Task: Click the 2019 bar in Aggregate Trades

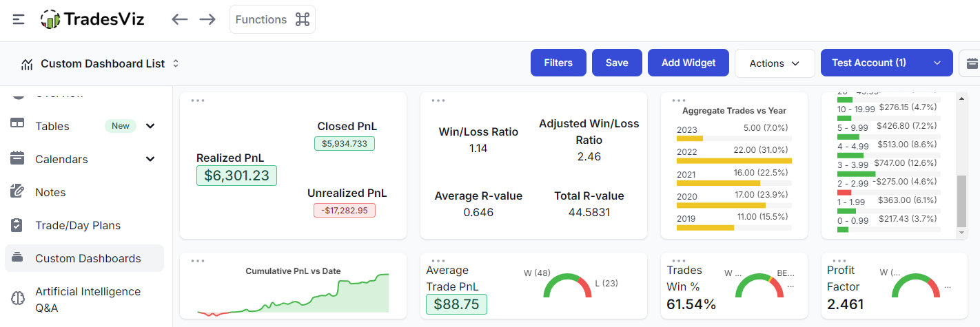Action: click(x=705, y=227)
